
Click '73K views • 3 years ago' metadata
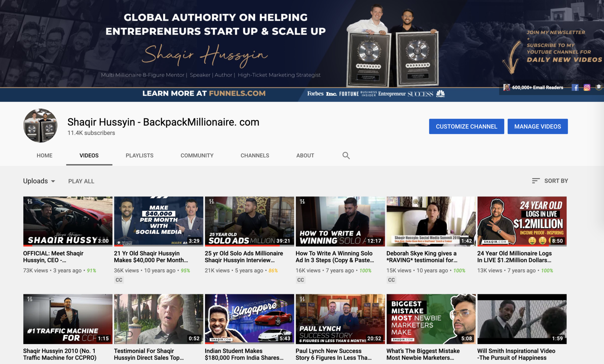[52, 271]
